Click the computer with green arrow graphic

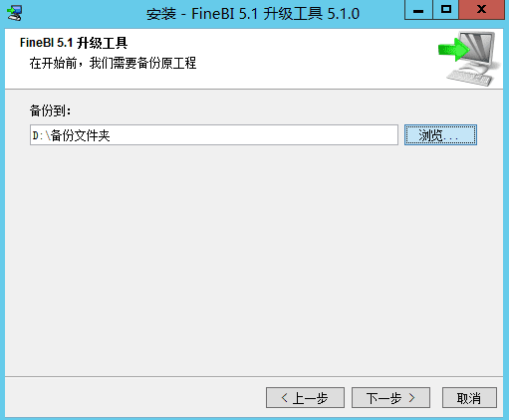tap(469, 59)
